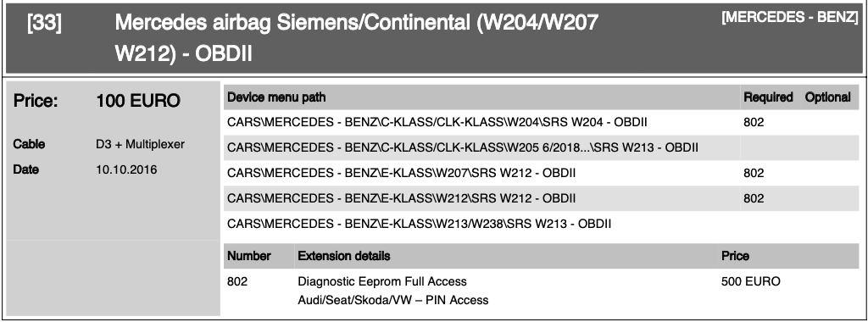Click the Device menu path column header
868x322 pixels.
coord(276,97)
